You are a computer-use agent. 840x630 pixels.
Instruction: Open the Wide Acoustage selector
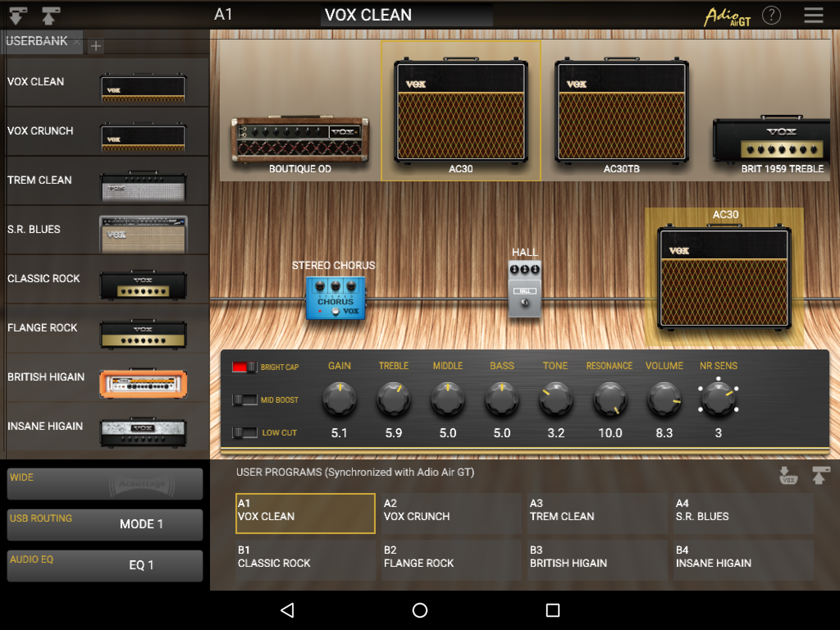pyautogui.click(x=105, y=484)
